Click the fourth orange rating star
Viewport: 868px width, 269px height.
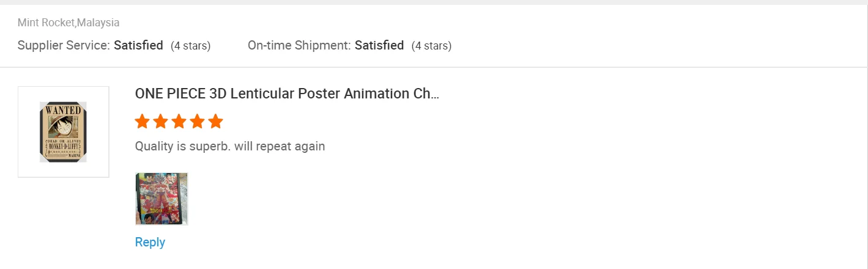pos(197,122)
